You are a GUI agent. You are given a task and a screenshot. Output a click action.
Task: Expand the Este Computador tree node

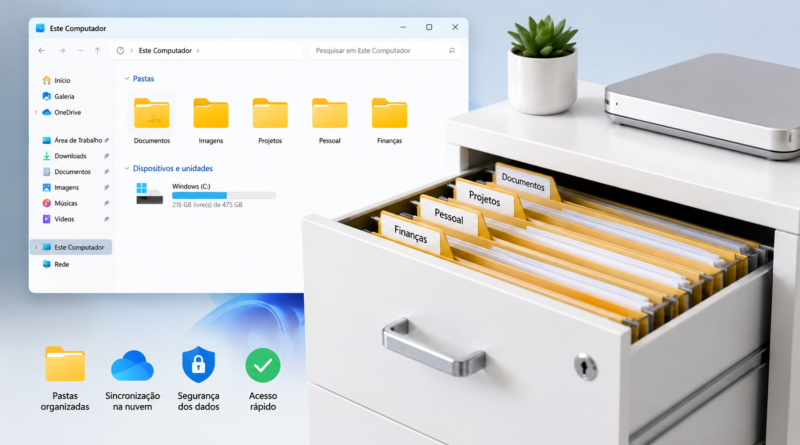pyautogui.click(x=36, y=247)
